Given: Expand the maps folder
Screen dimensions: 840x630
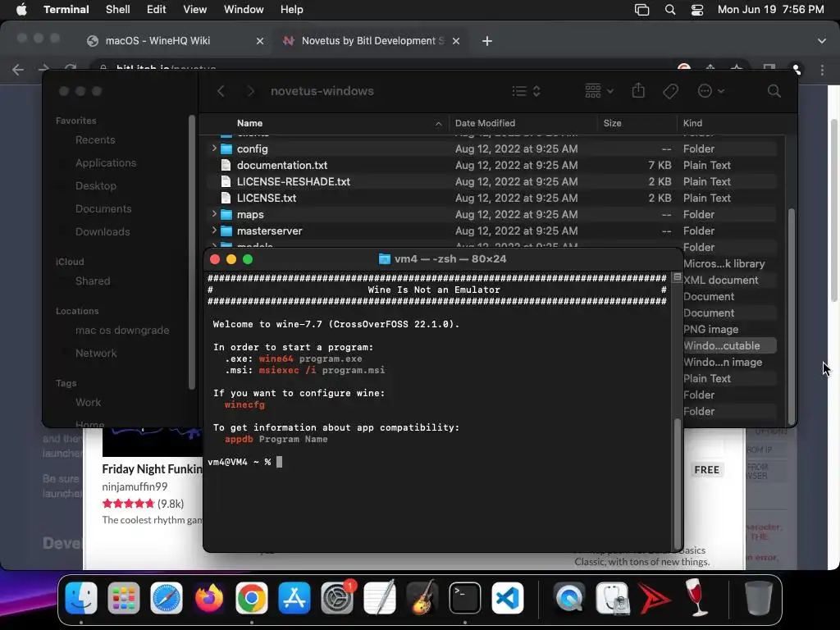Looking at the screenshot, I should click(x=214, y=214).
